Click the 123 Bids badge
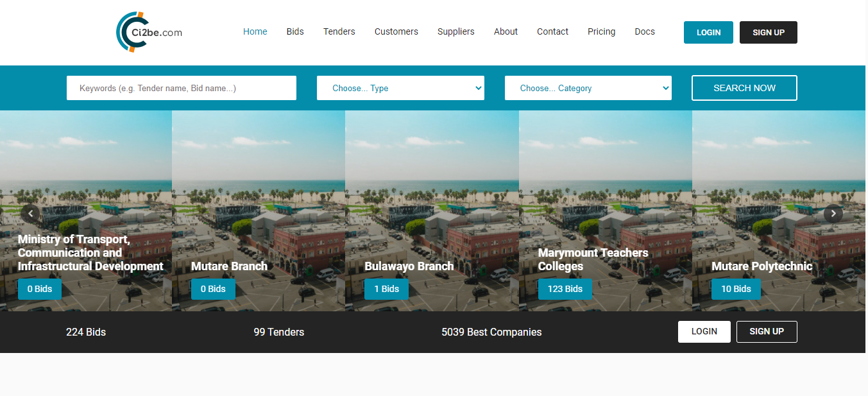 point(565,289)
